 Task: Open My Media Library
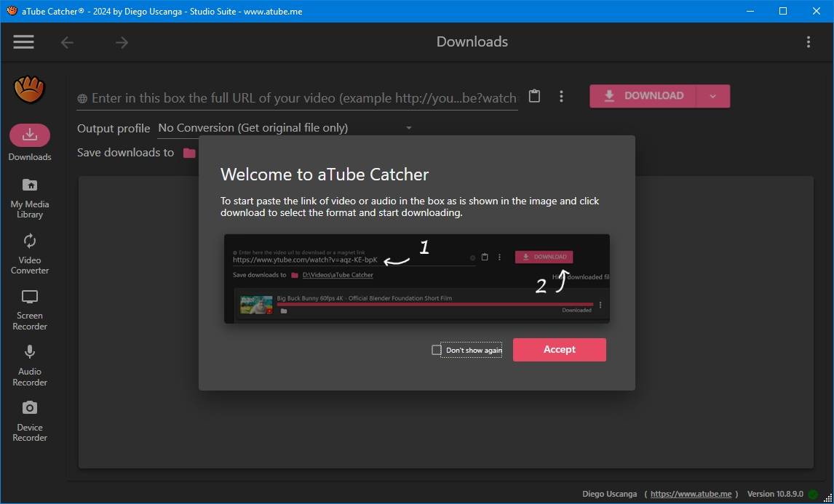click(30, 199)
